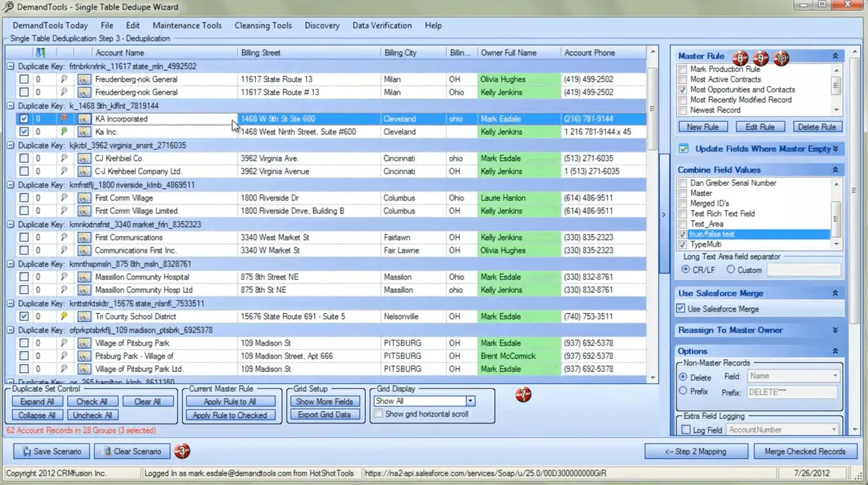Toggle Update Fields Where Master Empty checkbox
This screenshot has height=485, width=868.
[x=683, y=148]
